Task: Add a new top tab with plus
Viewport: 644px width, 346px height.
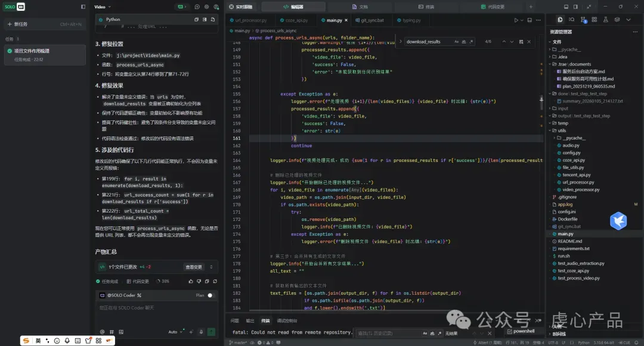Action: 531,7
